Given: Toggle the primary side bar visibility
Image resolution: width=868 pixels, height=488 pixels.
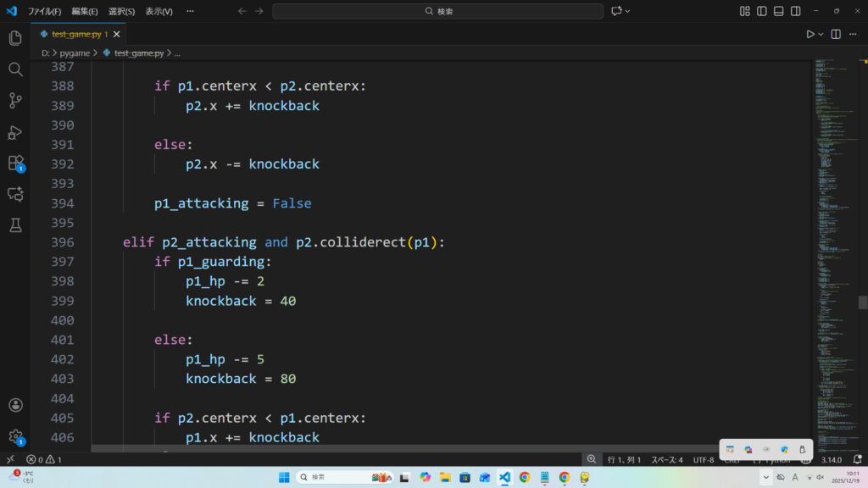Looking at the screenshot, I should [762, 11].
